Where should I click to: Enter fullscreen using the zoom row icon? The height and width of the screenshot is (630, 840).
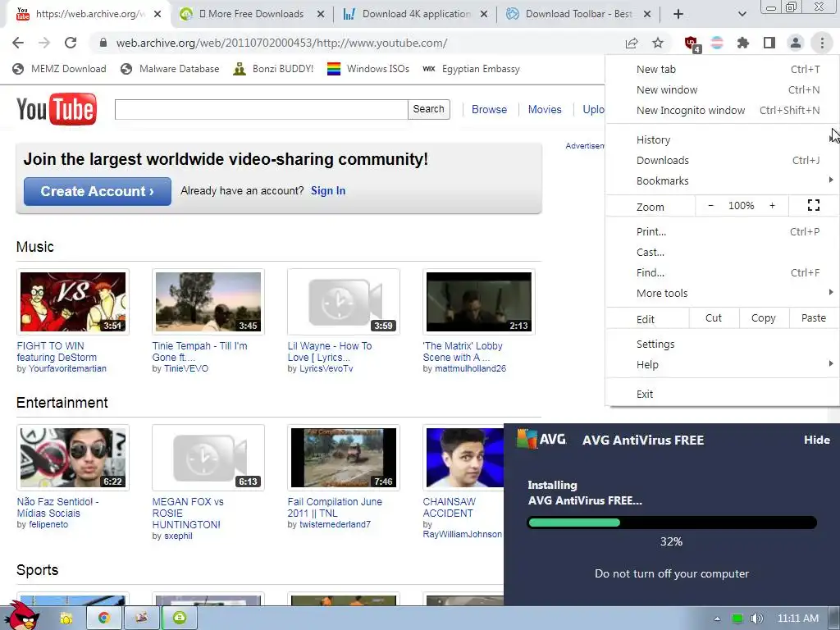click(x=813, y=205)
